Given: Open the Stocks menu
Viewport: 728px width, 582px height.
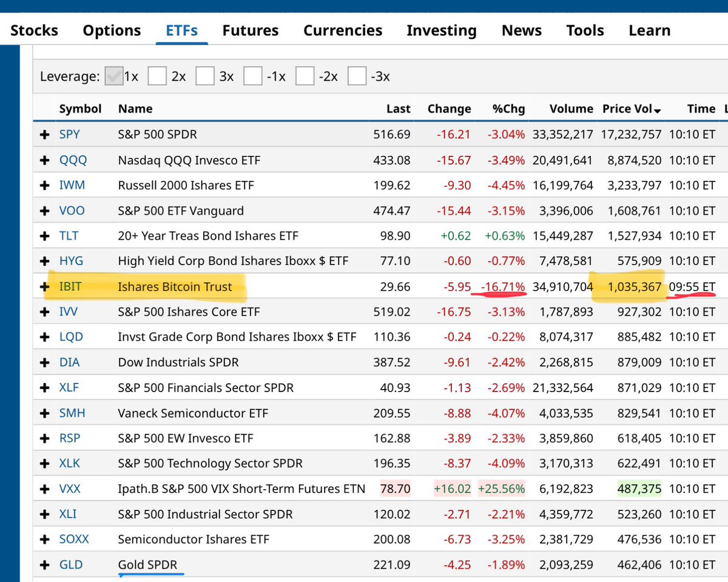Looking at the screenshot, I should coord(34,30).
